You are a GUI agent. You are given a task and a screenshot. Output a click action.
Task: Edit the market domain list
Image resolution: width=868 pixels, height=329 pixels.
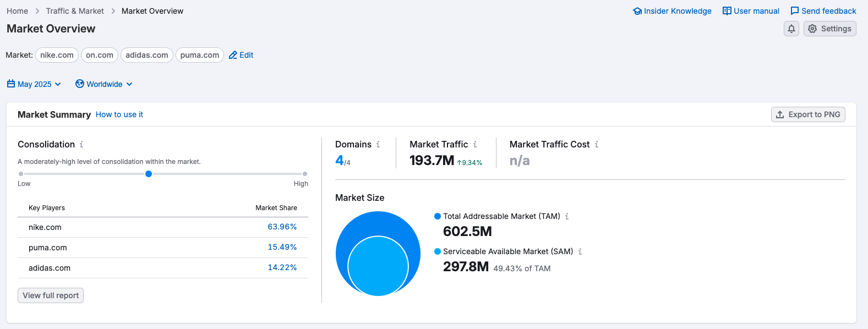[241, 55]
